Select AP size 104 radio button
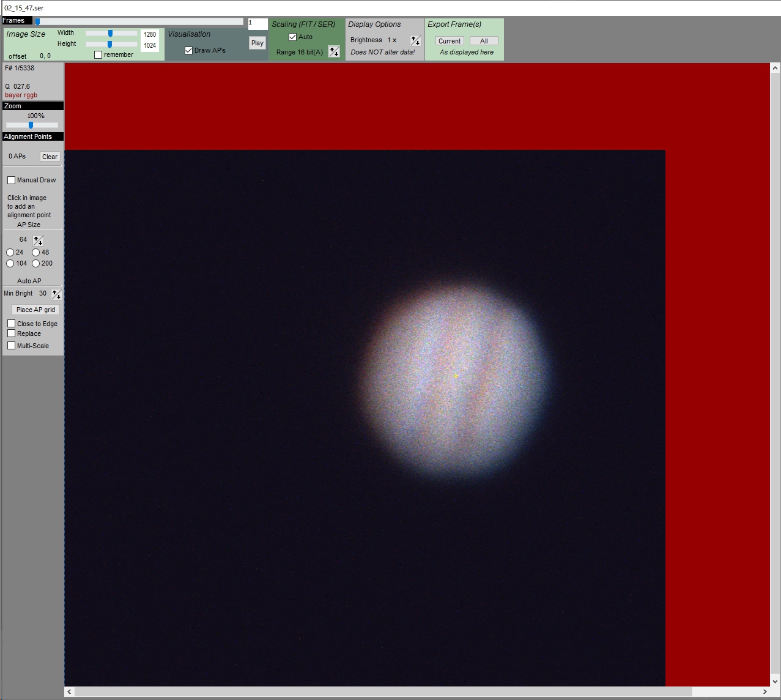781x700 pixels. tap(10, 263)
